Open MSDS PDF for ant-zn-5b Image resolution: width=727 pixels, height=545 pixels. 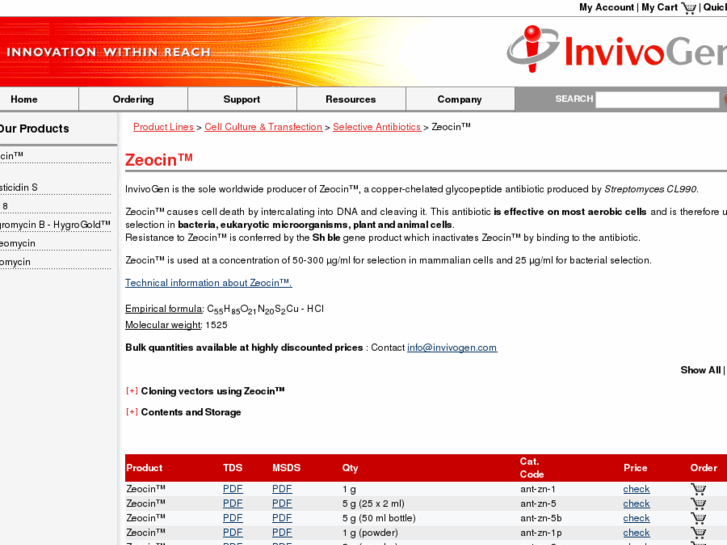click(282, 518)
